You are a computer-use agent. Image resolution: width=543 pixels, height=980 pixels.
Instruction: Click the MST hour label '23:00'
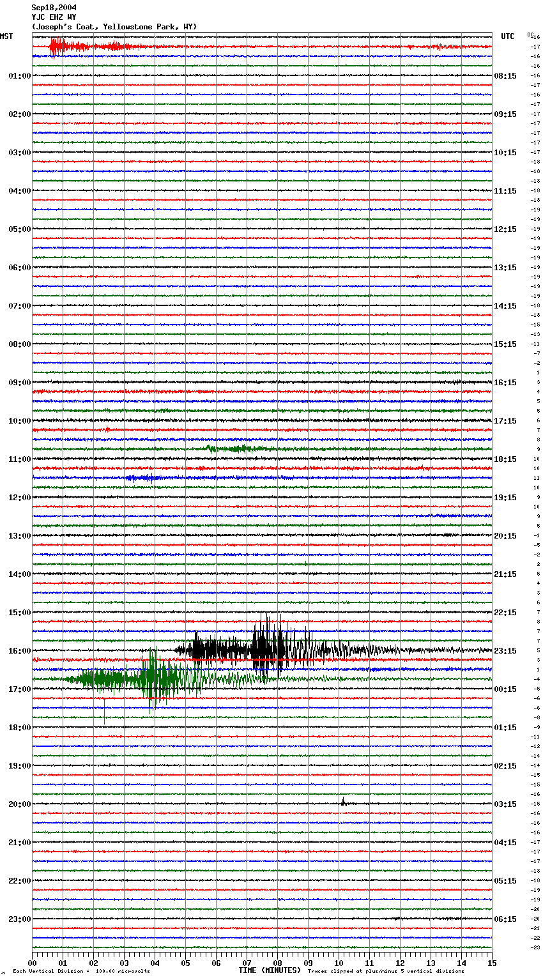point(19,919)
